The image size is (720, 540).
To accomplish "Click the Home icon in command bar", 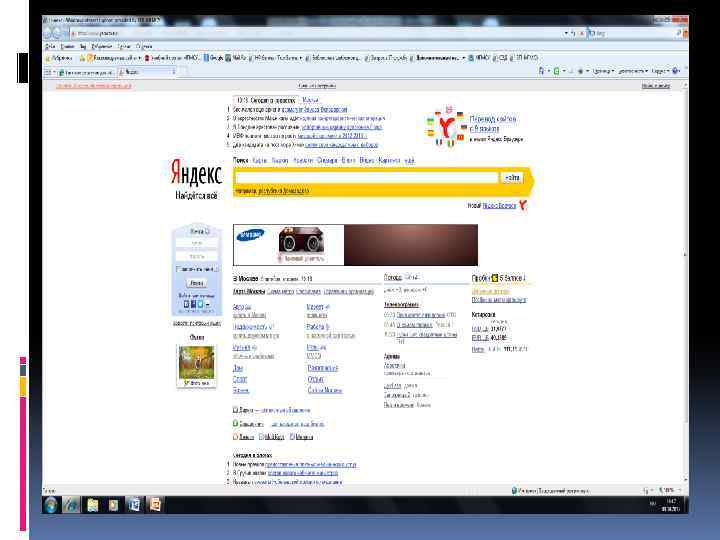I will (541, 71).
